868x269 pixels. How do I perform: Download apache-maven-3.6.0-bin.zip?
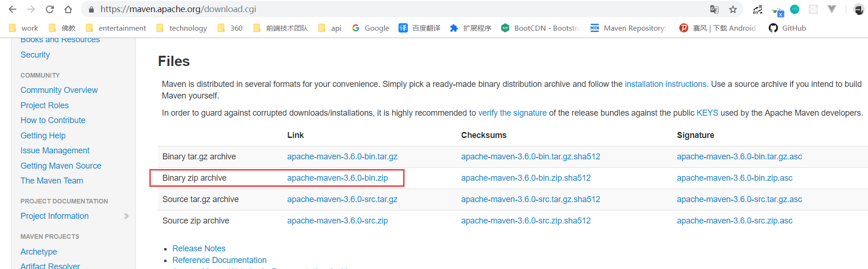pos(338,178)
